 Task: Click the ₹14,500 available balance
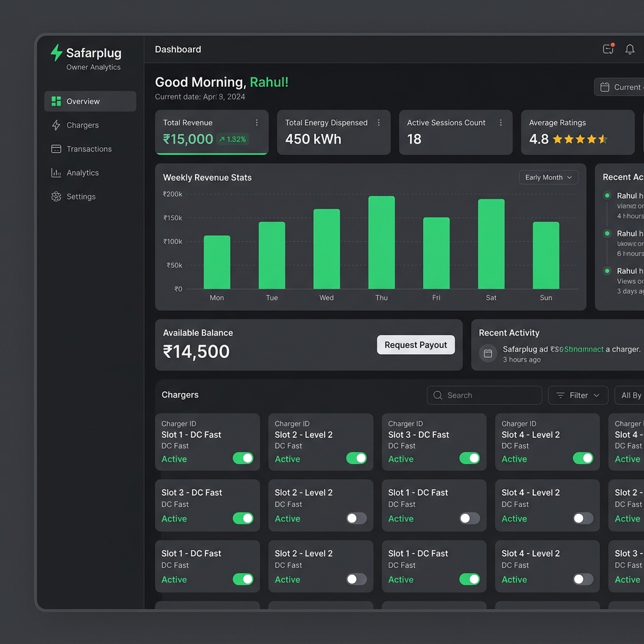(196, 352)
